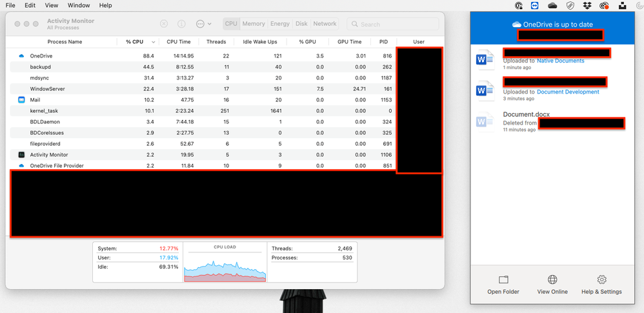Click the 'OneDrive is up to date' header

point(552,25)
